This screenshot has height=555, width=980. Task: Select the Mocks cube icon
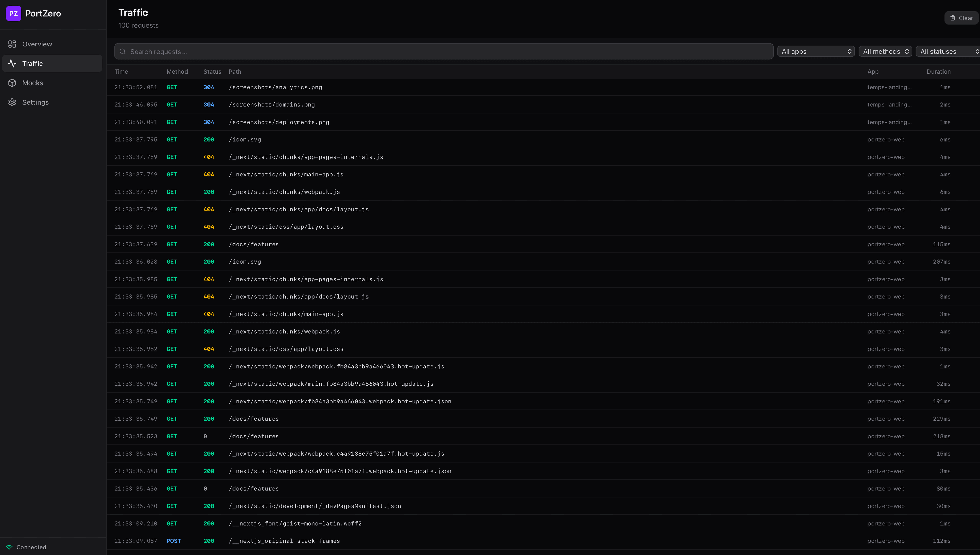point(12,83)
